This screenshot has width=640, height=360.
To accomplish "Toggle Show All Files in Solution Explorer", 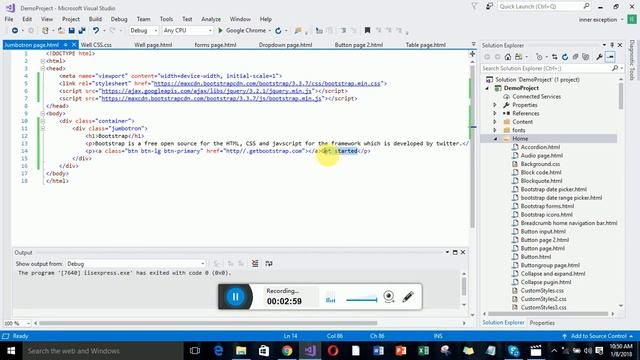I will pyautogui.click(x=586, y=57).
